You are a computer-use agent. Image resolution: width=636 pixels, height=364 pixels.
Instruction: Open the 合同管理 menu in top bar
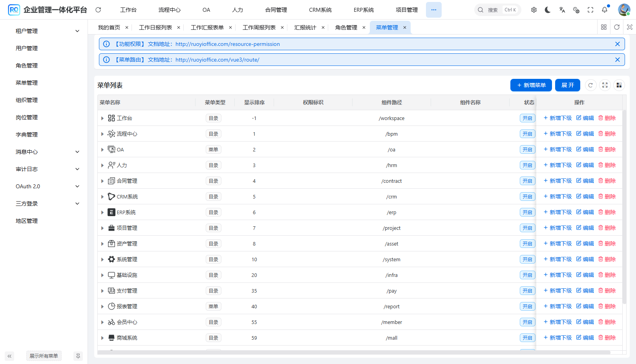pyautogui.click(x=276, y=9)
